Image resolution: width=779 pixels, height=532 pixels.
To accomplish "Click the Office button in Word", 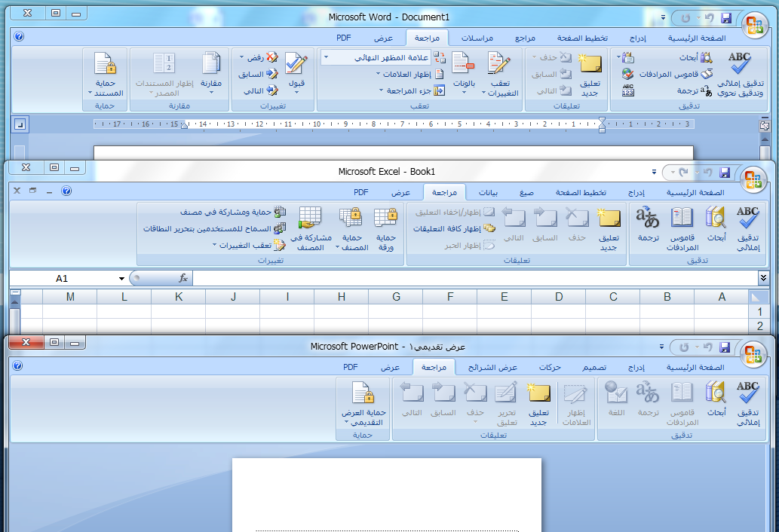I will click(755, 25).
